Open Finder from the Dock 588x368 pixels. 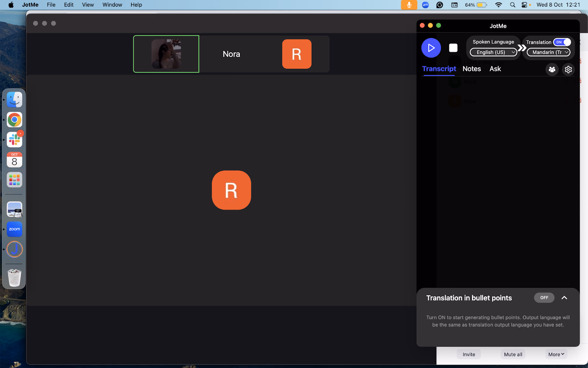[x=14, y=100]
